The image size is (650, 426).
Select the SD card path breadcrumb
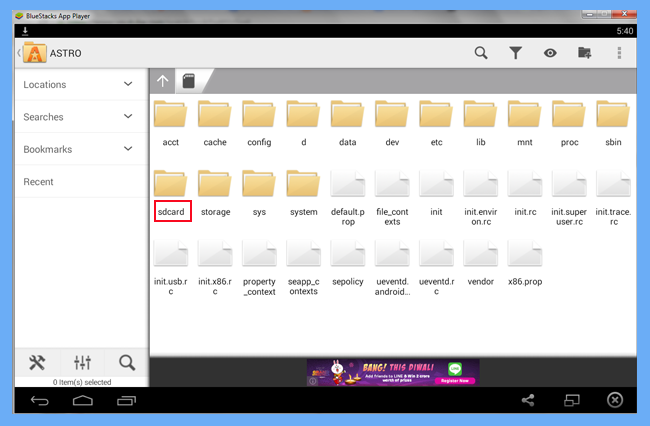point(189,81)
